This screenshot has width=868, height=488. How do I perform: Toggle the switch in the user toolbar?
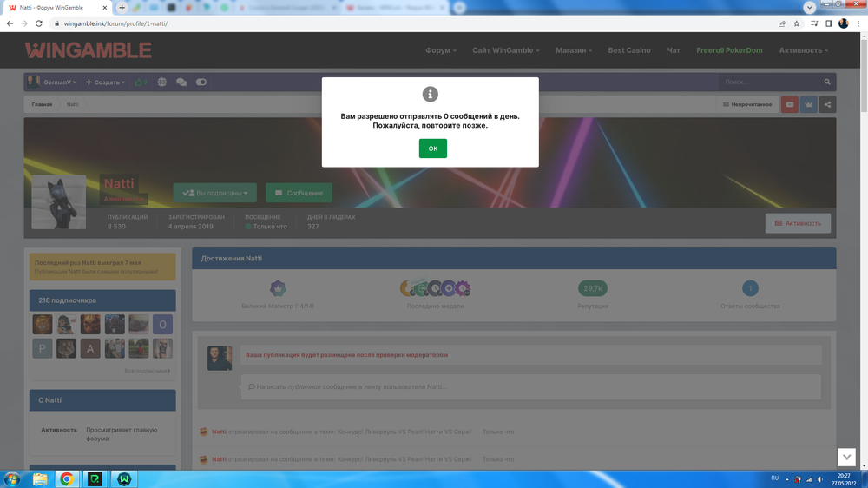click(201, 82)
